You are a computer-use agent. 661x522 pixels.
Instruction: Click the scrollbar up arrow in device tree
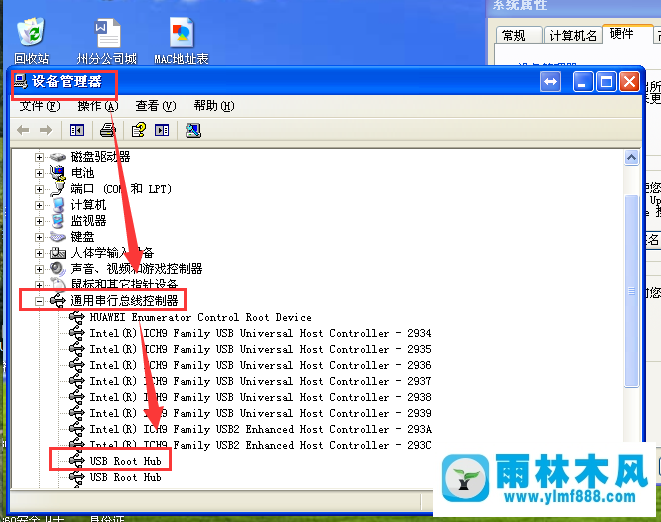[x=631, y=158]
